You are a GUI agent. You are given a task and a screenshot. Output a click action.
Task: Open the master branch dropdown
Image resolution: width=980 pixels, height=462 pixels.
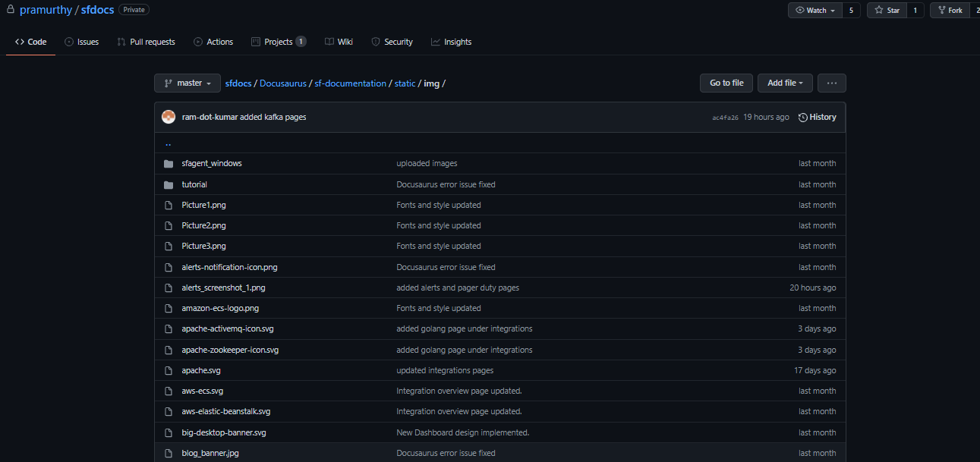[x=187, y=83]
